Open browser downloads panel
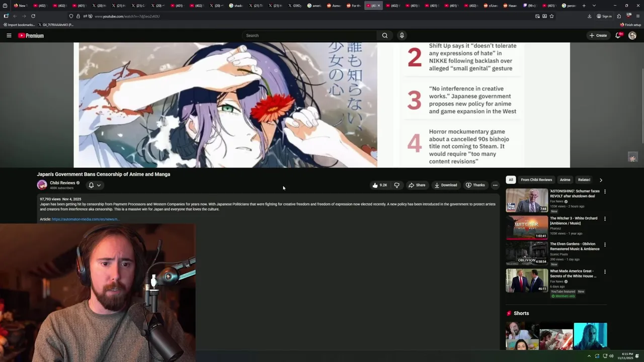The height and width of the screenshot is (362, 644). click(x=589, y=16)
